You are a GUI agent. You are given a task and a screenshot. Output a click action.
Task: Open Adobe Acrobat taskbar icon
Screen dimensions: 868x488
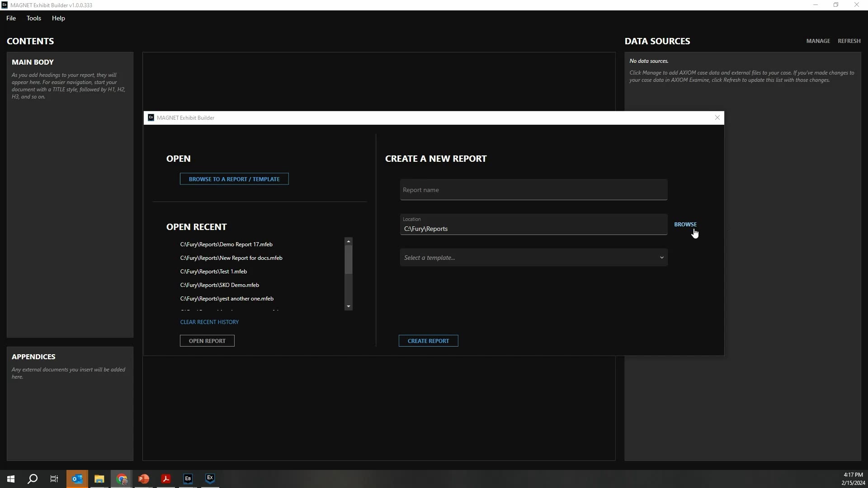click(x=166, y=479)
